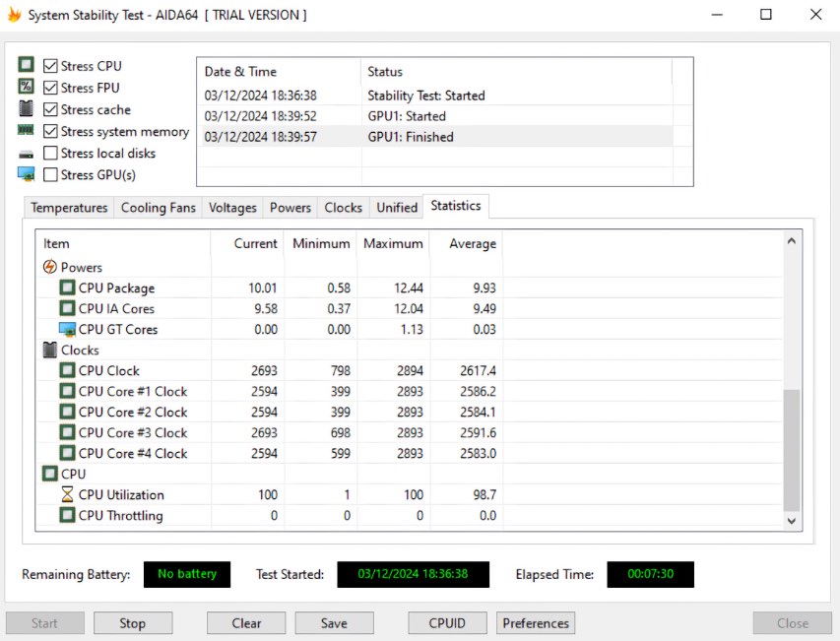Screen dimensions: 840x641
Task: Click the Clocks group icon
Action: coord(50,350)
